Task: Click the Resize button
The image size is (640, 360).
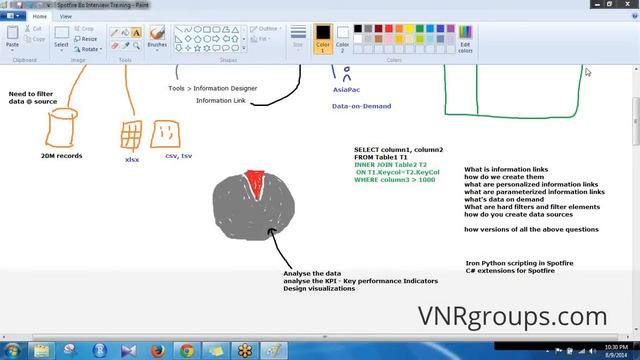Action: [86, 39]
